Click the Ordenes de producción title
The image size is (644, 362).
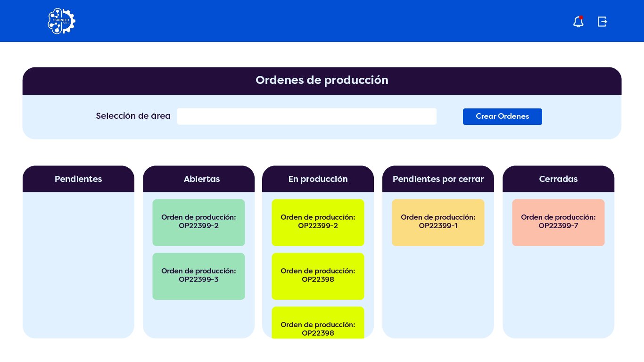322,80
